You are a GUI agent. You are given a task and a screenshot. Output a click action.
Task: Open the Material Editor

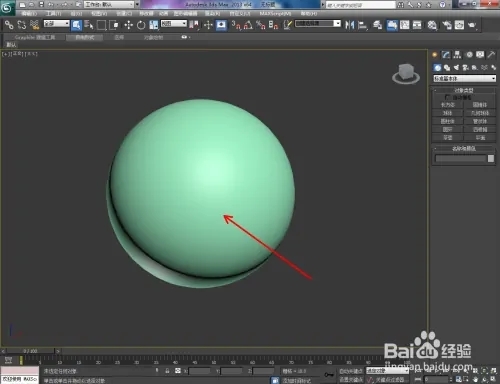click(x=432, y=25)
